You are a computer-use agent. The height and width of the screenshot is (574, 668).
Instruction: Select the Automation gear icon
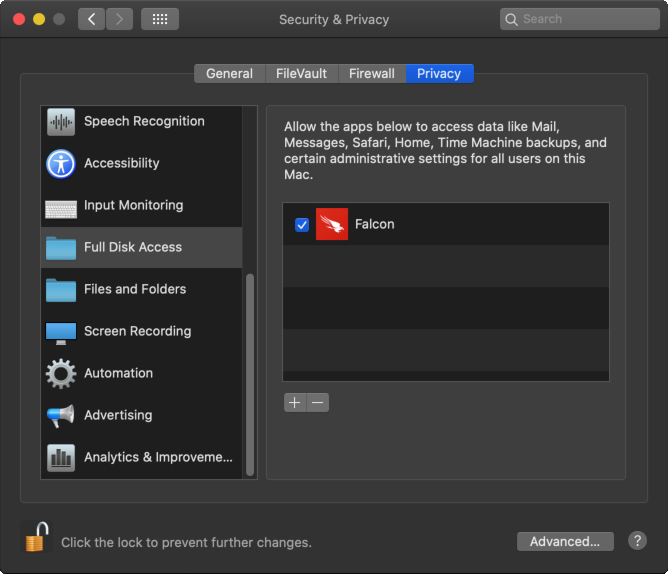tap(61, 374)
